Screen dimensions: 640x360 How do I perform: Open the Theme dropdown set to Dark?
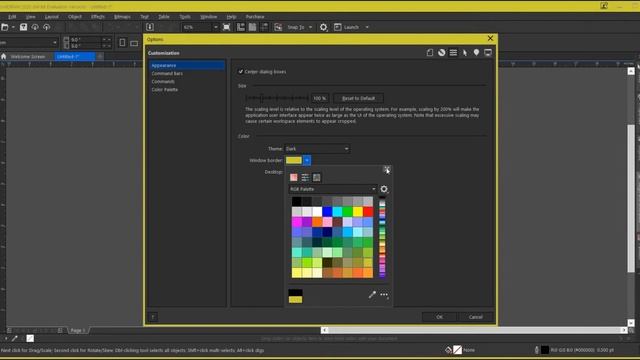tap(317, 149)
